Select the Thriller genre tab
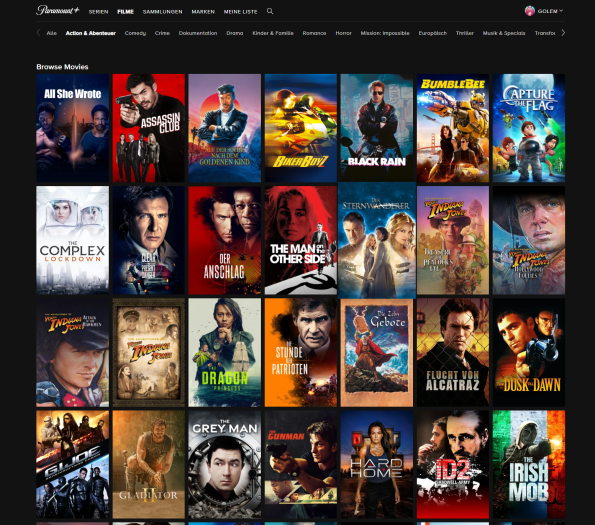The width and height of the screenshot is (595, 525). click(465, 33)
